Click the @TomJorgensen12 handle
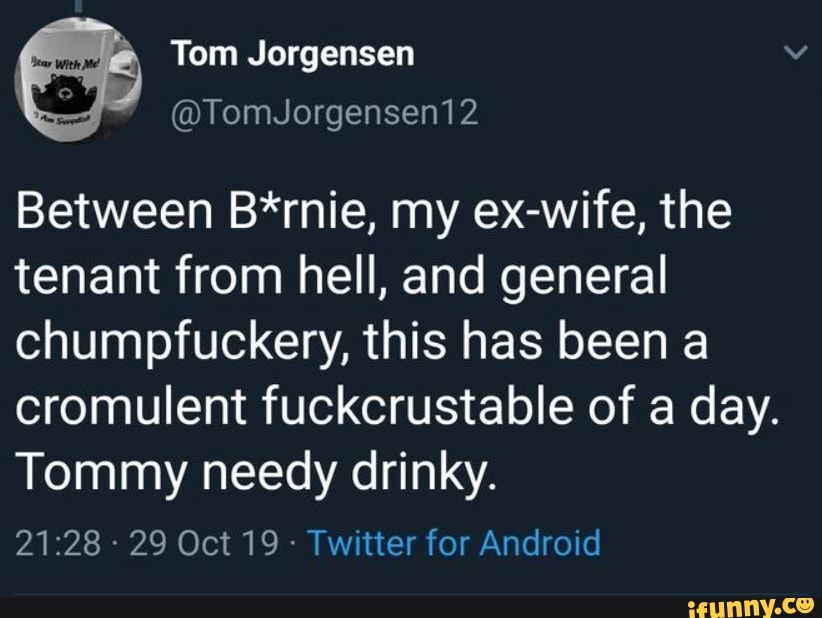 coord(325,115)
